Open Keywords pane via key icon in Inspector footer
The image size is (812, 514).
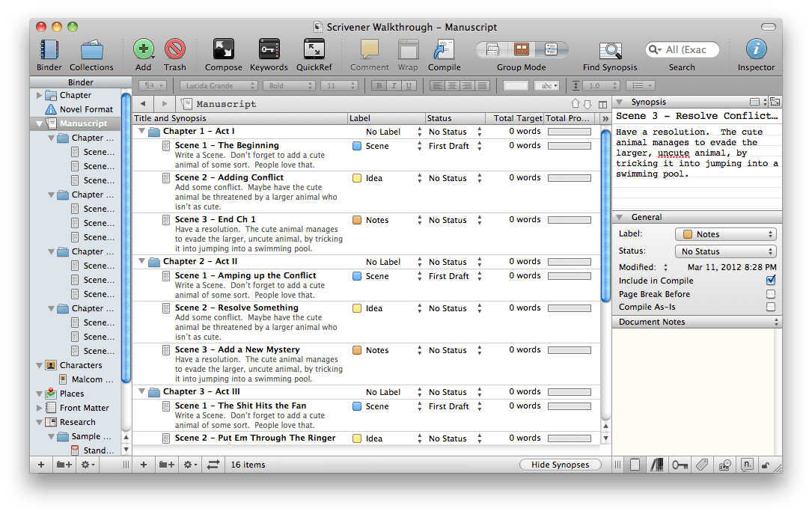pyautogui.click(x=680, y=465)
